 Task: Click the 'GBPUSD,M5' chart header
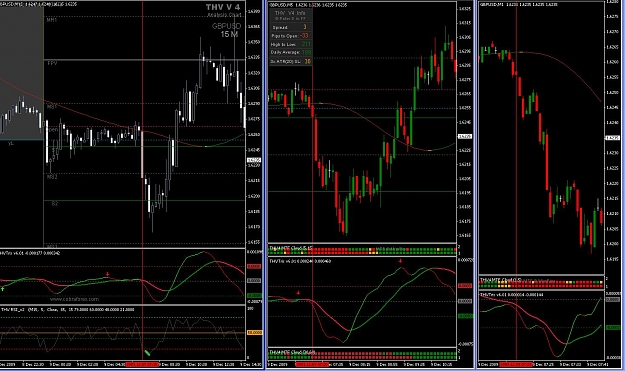[x=308, y=5]
